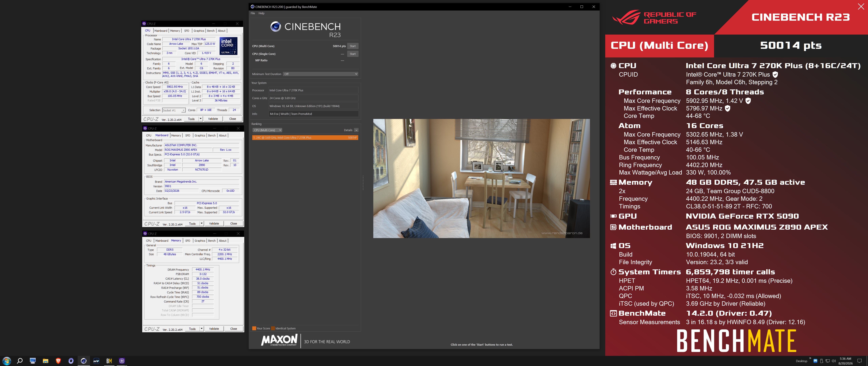Switch to SPD tab in CPU-Z Memory window

[188, 241]
